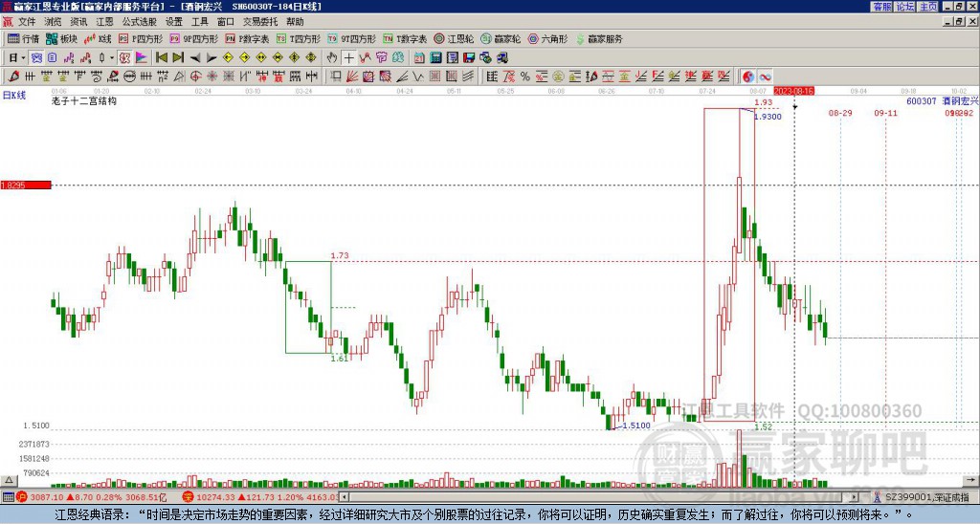
Task: Launch the 赢家轮 wheel tool
Action: [501, 38]
